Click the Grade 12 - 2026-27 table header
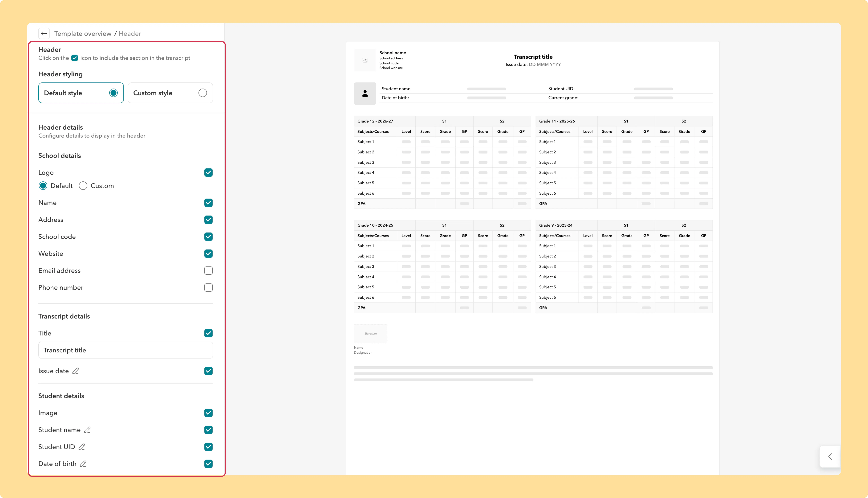 tap(375, 121)
